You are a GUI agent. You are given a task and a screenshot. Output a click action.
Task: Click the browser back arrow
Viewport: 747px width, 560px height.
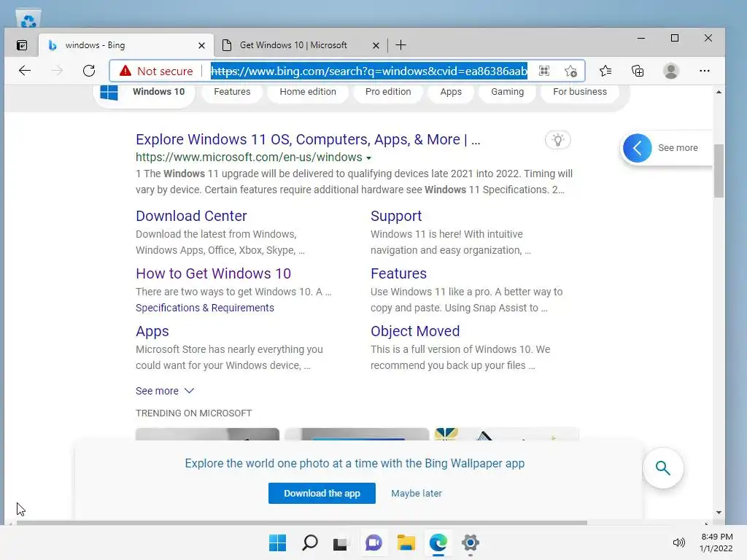coord(25,71)
